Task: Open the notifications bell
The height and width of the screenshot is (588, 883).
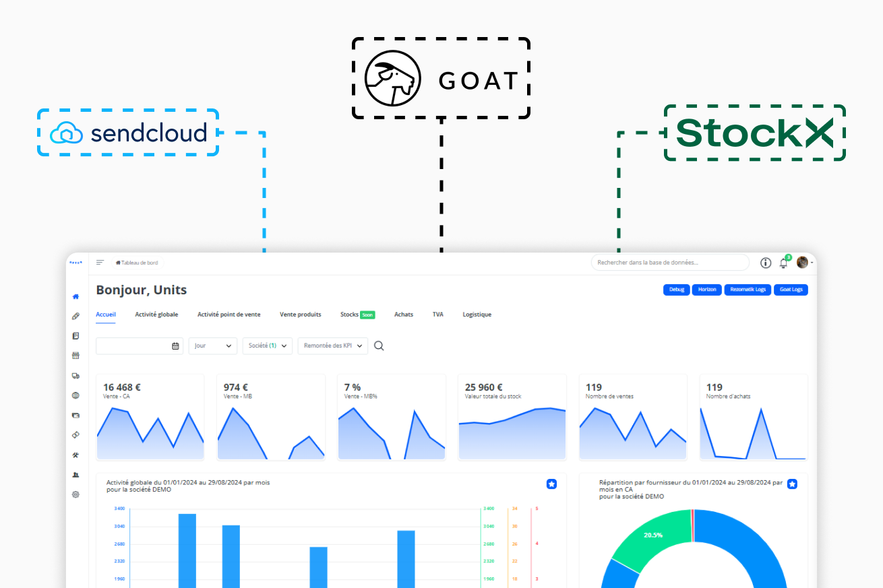Action: click(x=783, y=263)
